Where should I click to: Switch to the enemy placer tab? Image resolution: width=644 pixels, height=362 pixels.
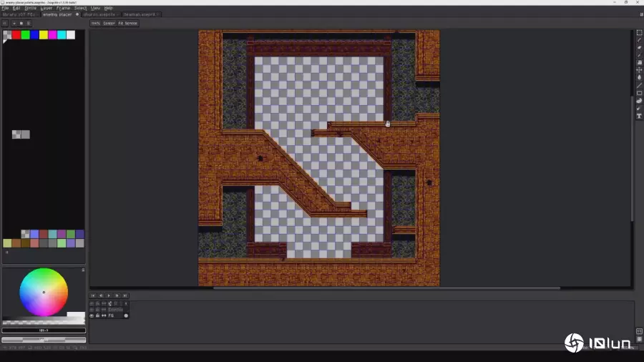coord(57,14)
